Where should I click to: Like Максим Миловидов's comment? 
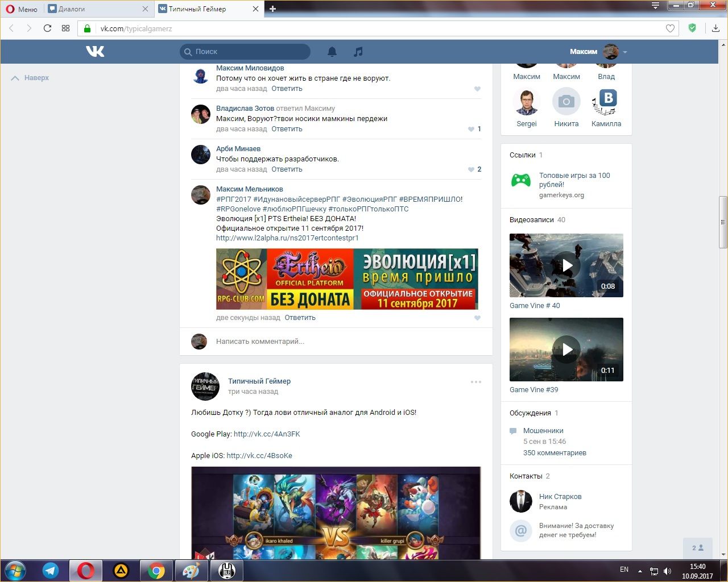pyautogui.click(x=477, y=89)
